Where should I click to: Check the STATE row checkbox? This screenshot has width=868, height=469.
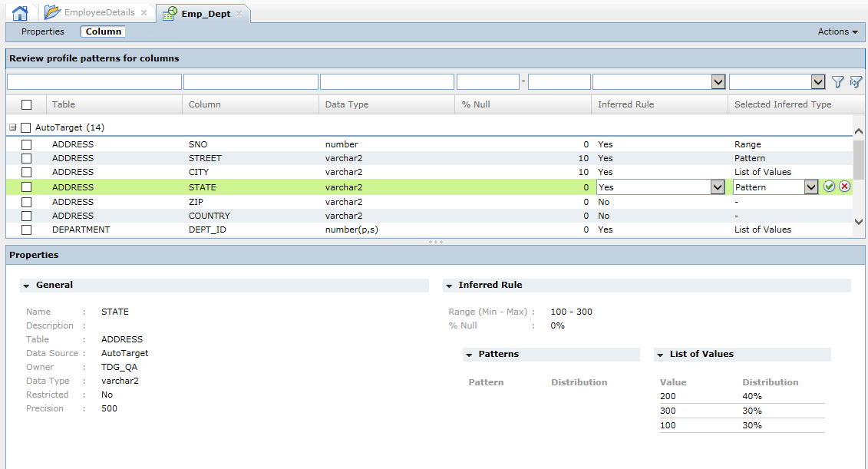coord(27,187)
